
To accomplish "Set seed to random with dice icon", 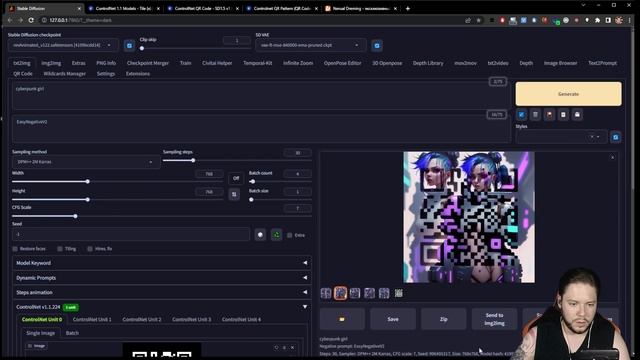I will coord(260,235).
